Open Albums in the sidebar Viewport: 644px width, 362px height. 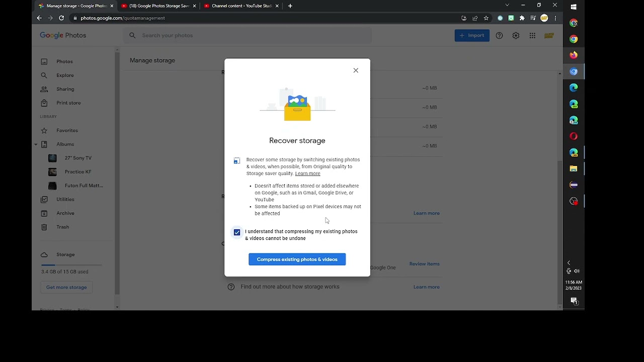(x=65, y=144)
